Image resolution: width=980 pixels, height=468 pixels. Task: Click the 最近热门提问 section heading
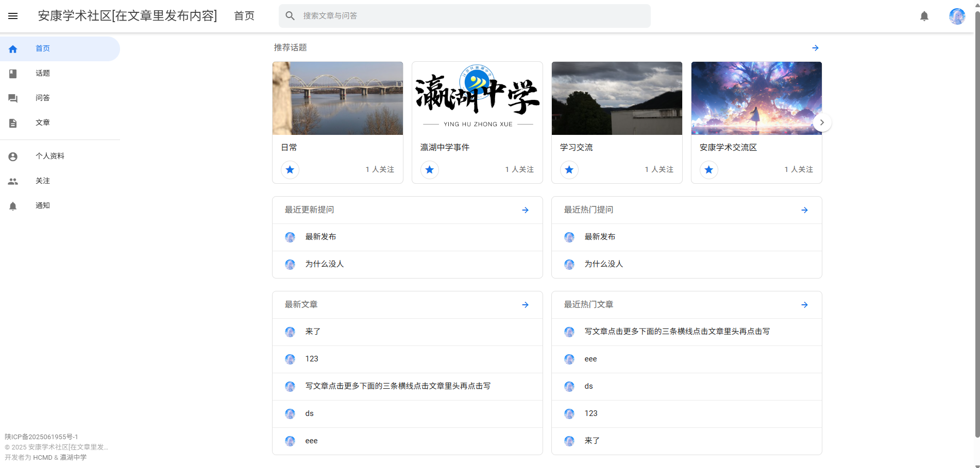[588, 210]
